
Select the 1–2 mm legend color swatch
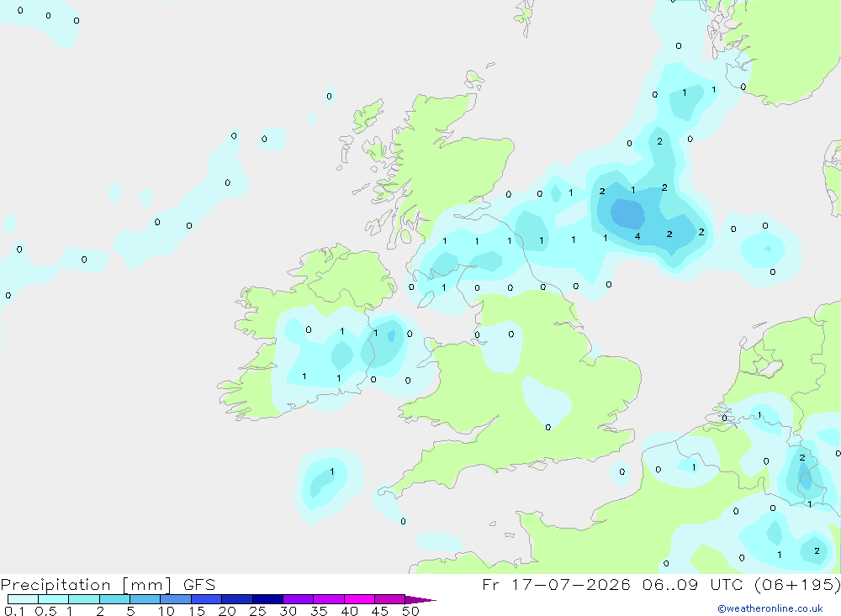pos(84,599)
